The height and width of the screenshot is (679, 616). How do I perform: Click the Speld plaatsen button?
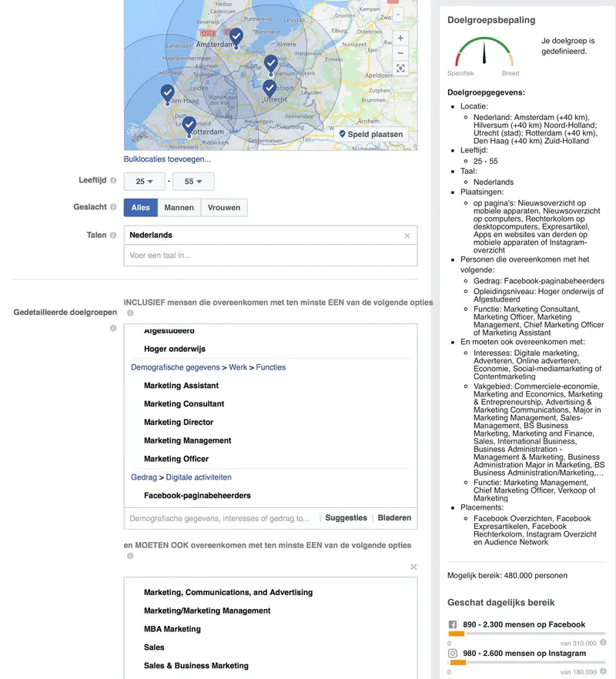tap(371, 134)
